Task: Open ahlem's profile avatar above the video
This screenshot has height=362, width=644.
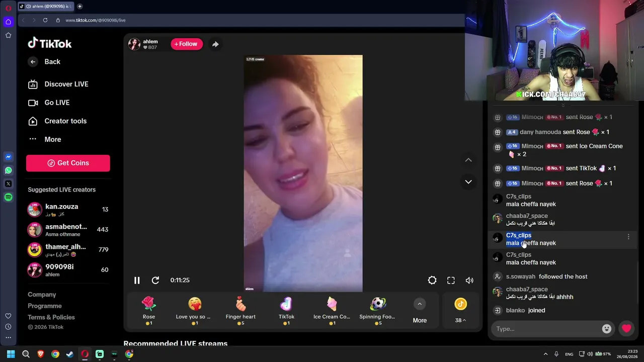Action: 134,44
